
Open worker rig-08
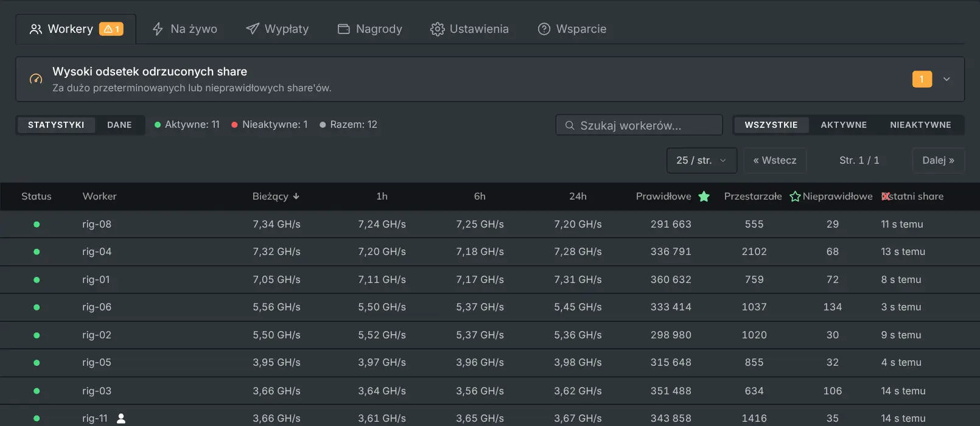(97, 225)
